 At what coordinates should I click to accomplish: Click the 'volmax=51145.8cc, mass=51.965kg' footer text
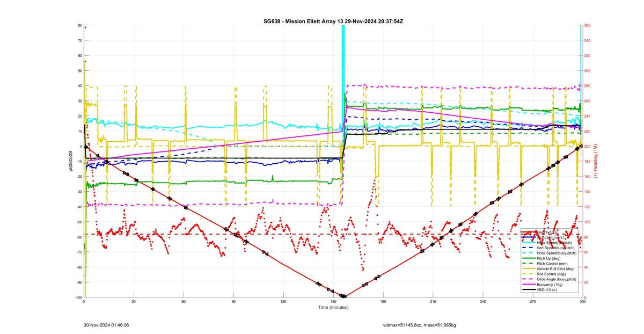[x=420, y=325]
